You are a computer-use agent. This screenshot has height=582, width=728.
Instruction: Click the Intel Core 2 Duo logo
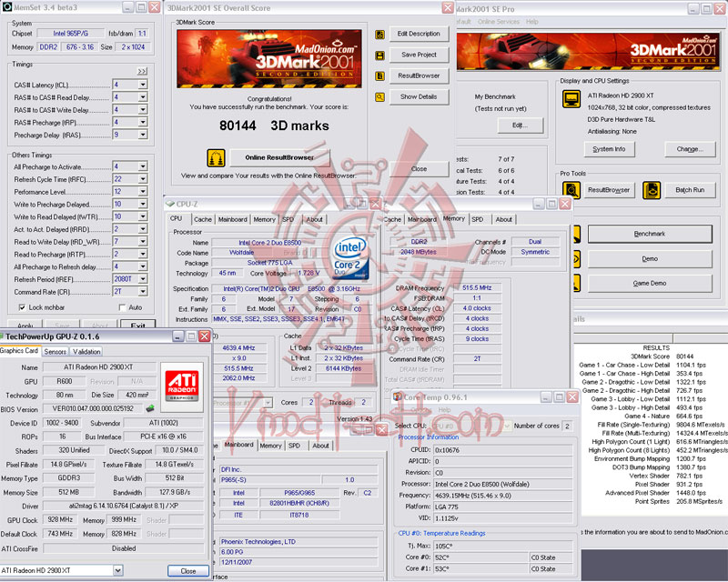(350, 258)
